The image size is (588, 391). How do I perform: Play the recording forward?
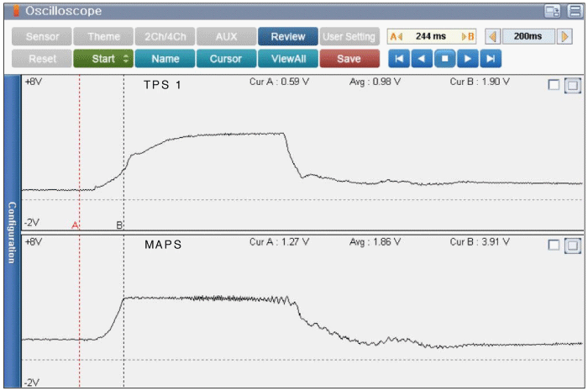click(x=468, y=59)
